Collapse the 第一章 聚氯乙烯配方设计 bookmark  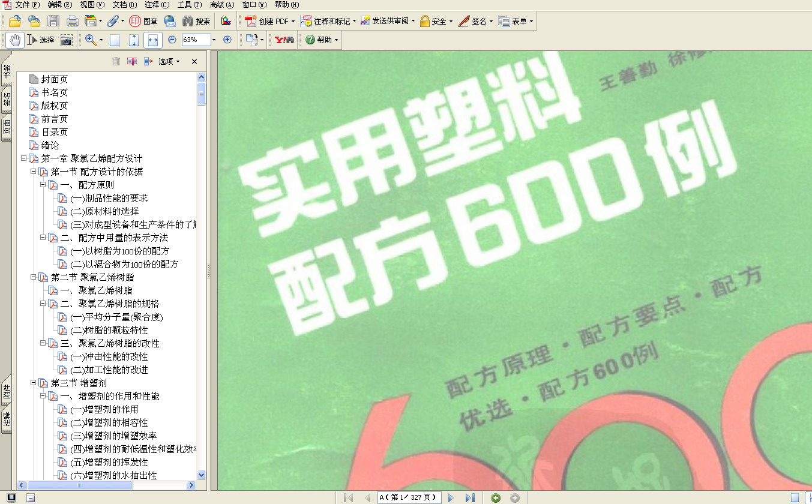(x=24, y=158)
